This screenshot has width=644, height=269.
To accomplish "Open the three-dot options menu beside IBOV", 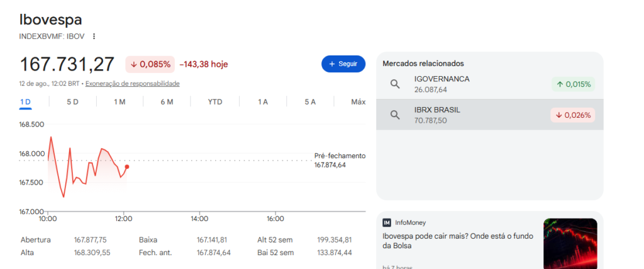I will (94, 36).
